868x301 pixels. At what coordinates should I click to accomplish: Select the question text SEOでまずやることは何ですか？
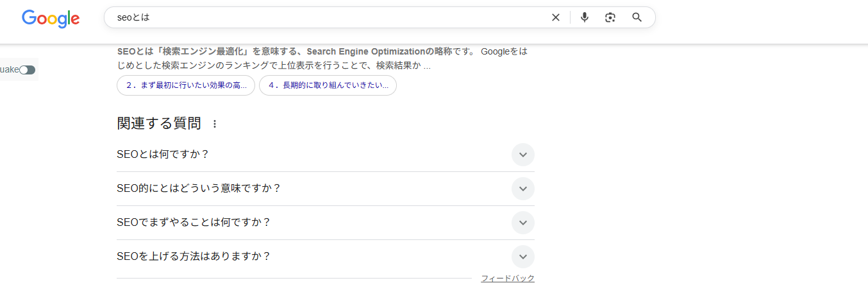194,223
